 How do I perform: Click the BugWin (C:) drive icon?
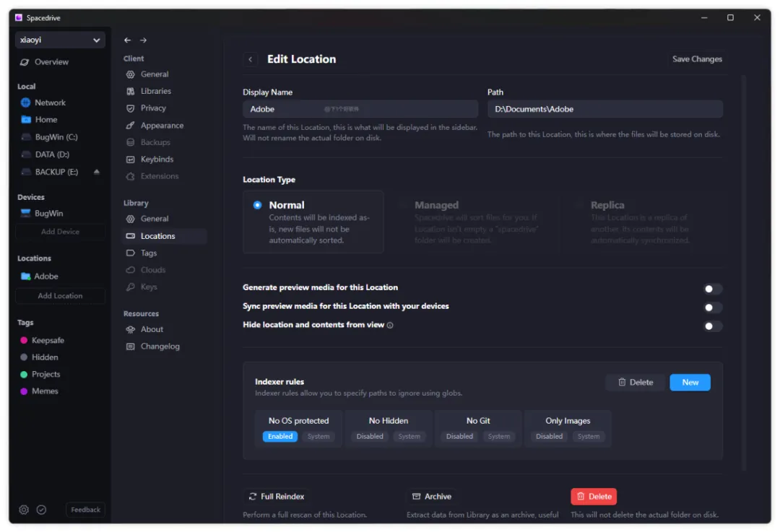tap(27, 136)
